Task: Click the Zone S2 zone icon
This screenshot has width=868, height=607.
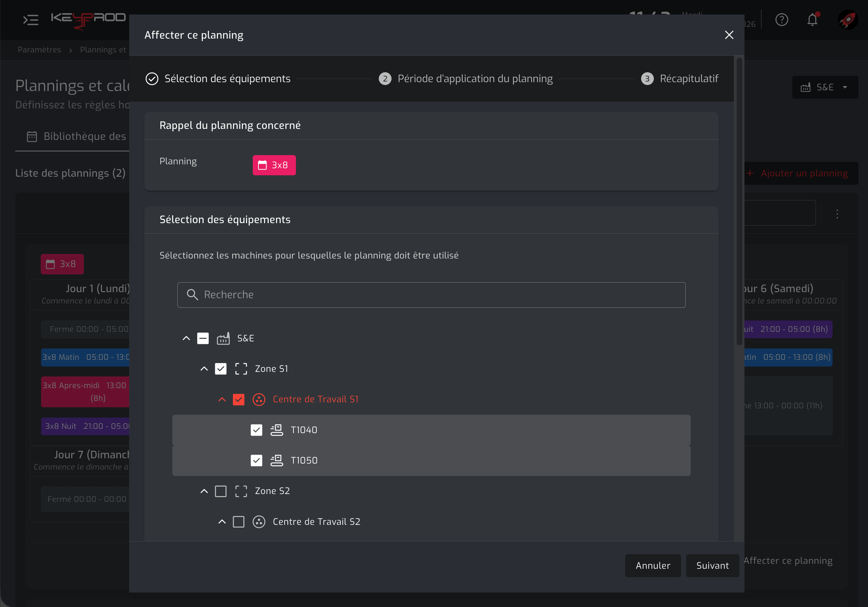Action: [241, 491]
